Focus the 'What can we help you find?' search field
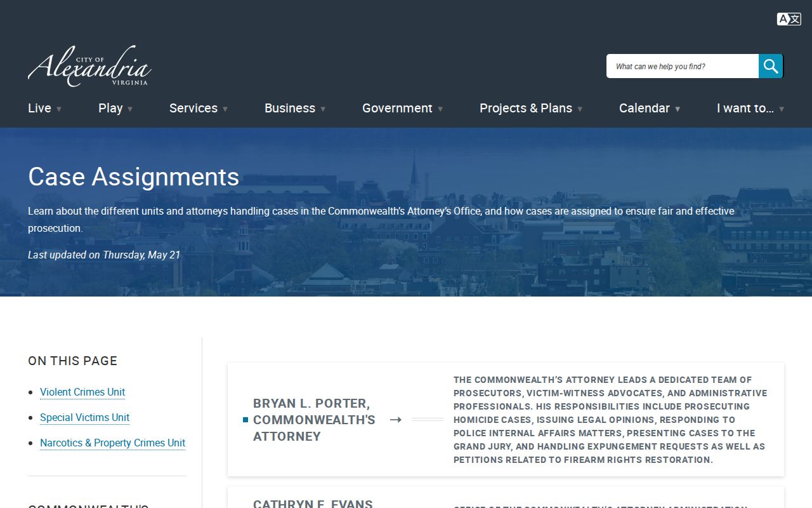 pos(683,66)
